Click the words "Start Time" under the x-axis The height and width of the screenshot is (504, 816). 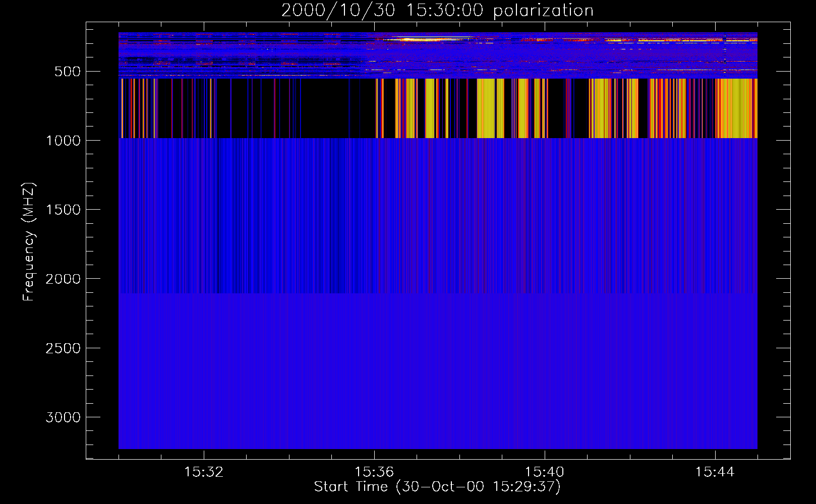point(351,486)
